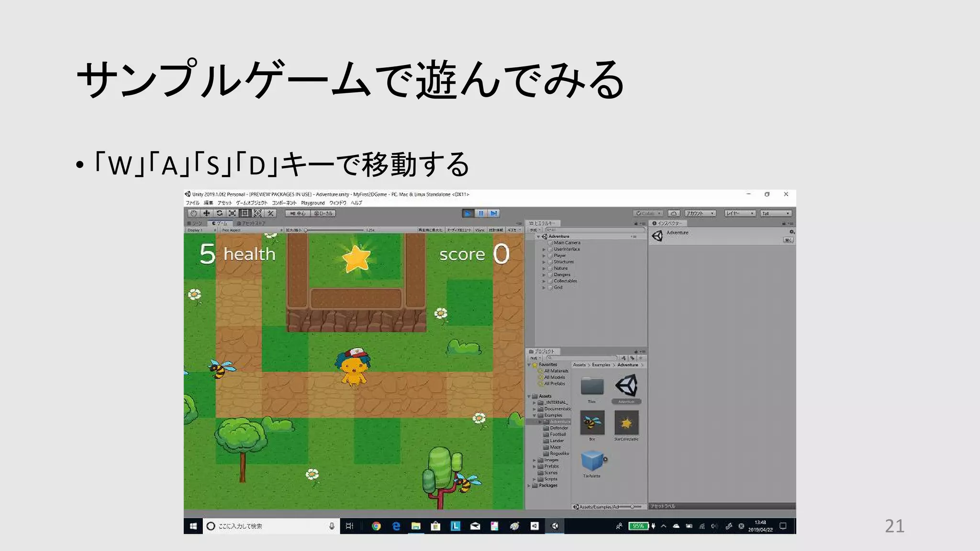The height and width of the screenshot is (551, 980).
Task: Select the Move tool in toolbar
Action: pyautogui.click(x=206, y=213)
